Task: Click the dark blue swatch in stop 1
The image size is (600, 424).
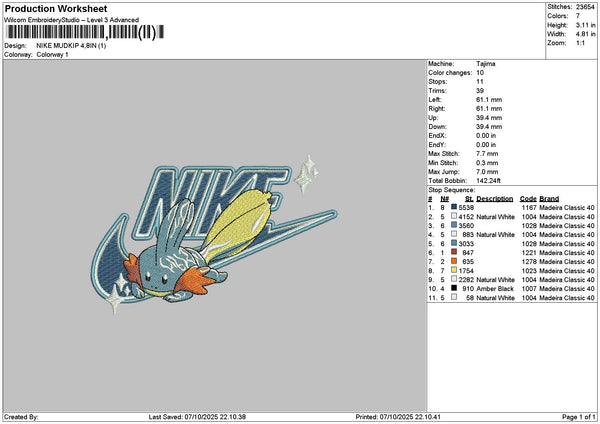Action: [454, 207]
